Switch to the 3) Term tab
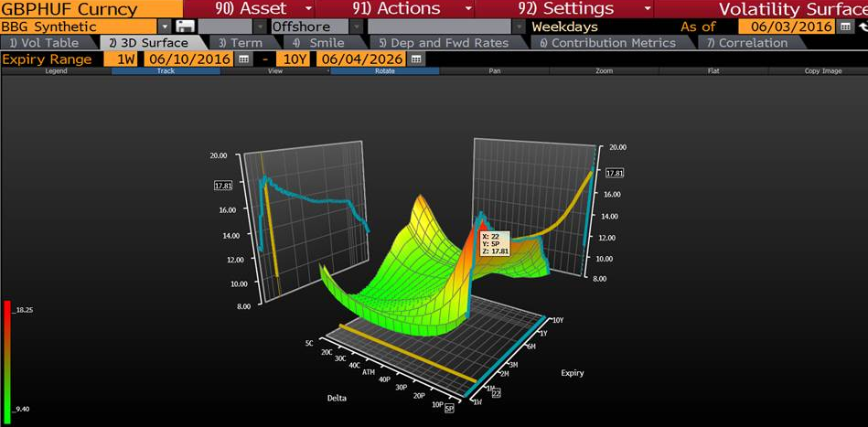This screenshot has width=868, height=427. (241, 43)
